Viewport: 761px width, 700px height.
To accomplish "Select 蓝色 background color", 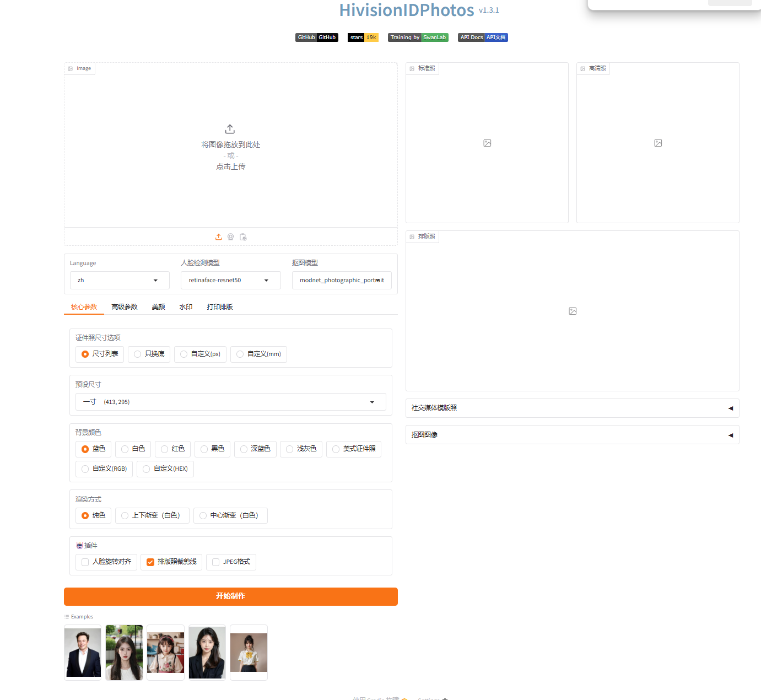I will pos(94,449).
